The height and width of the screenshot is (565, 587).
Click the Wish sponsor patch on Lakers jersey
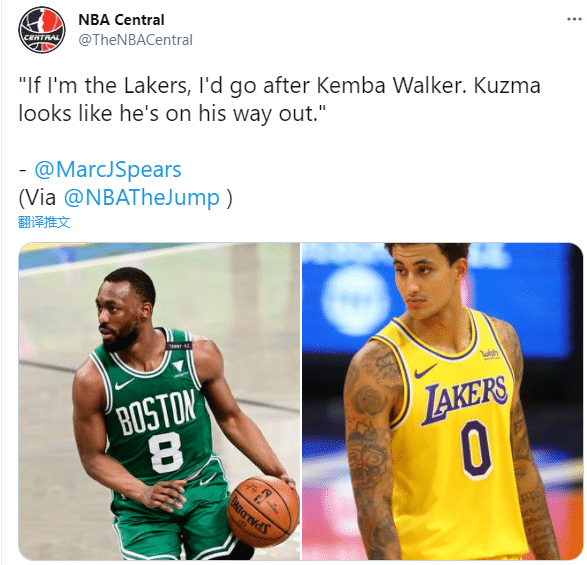pos(490,354)
